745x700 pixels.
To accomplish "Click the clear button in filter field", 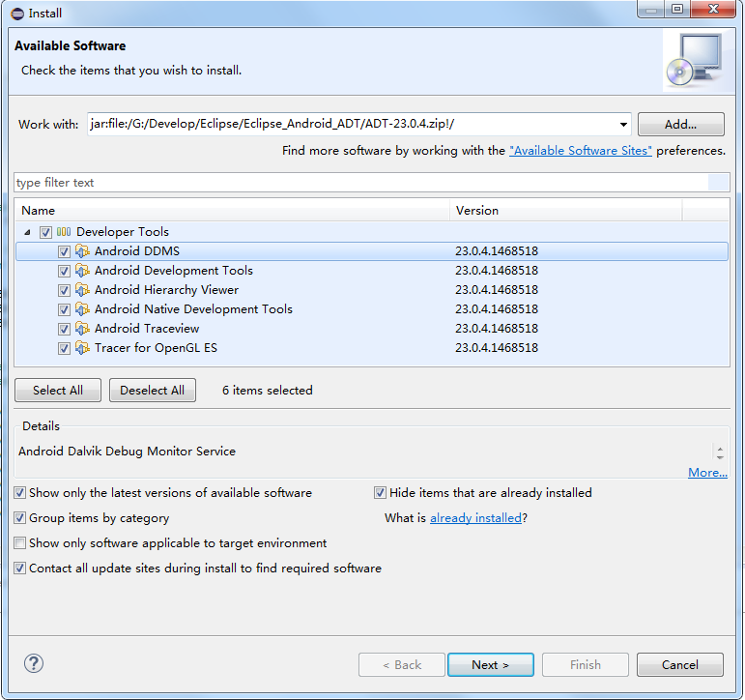I will coord(718,183).
